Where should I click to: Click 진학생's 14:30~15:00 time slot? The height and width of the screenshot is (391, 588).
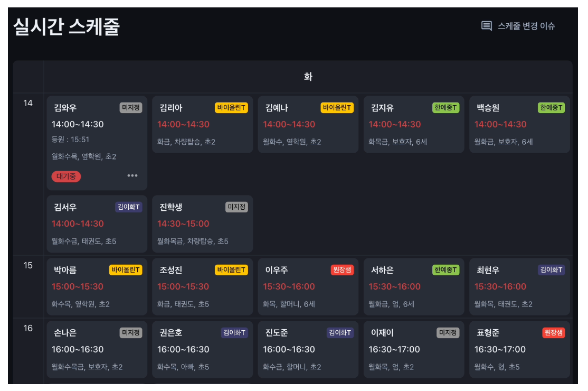183,224
